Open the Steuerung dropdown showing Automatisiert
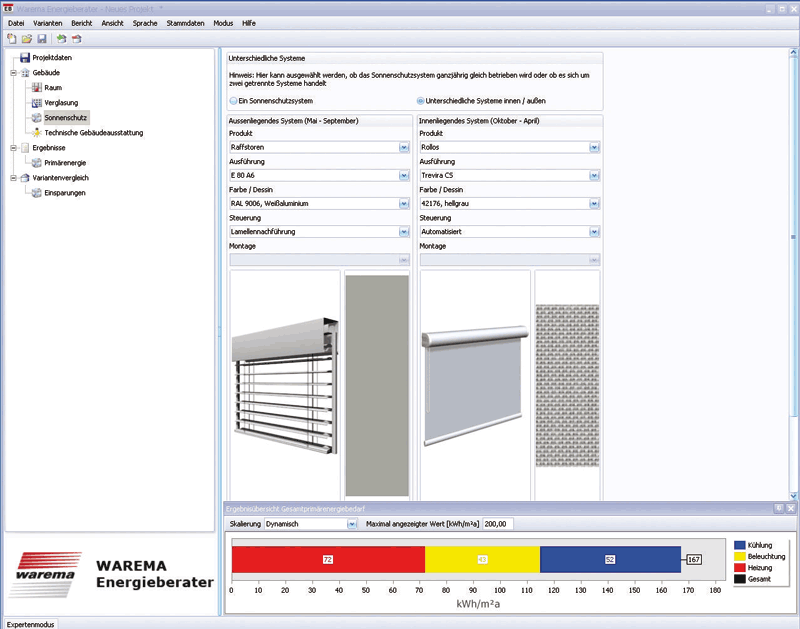Image resolution: width=800 pixels, height=629 pixels. pyautogui.click(x=594, y=232)
